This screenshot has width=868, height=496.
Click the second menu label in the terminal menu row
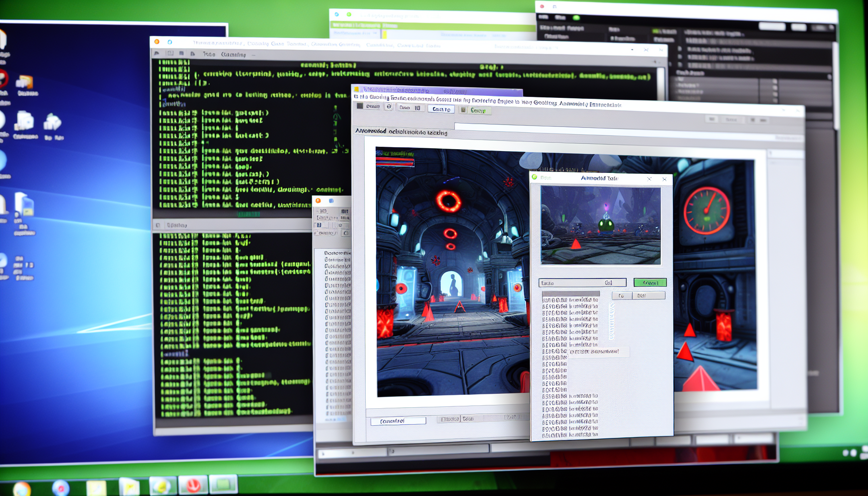(x=233, y=54)
